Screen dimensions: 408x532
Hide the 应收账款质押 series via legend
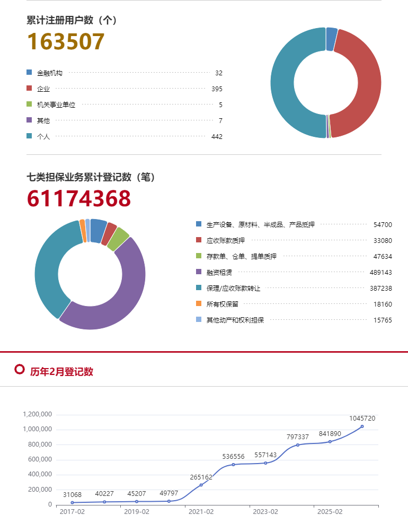point(225,241)
